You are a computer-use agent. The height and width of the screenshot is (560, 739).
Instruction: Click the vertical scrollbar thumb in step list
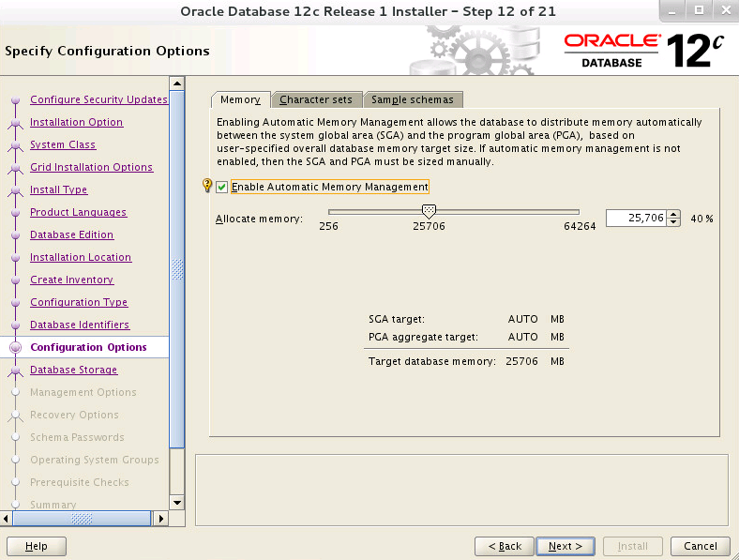[176, 269]
